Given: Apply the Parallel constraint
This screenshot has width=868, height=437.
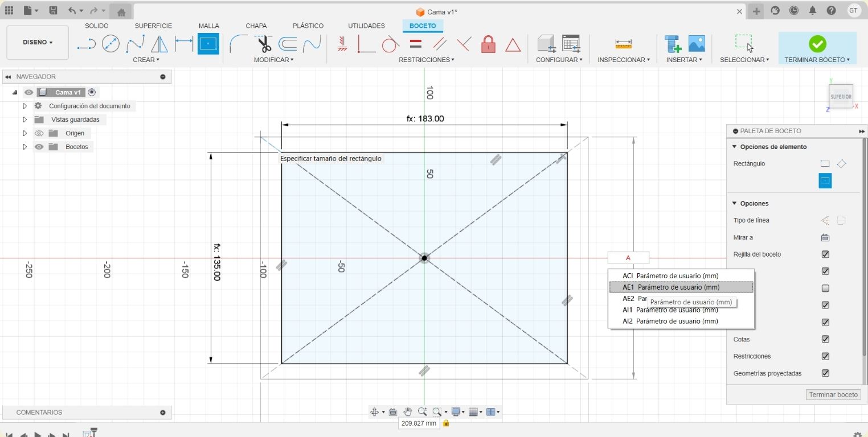Looking at the screenshot, I should (x=440, y=44).
